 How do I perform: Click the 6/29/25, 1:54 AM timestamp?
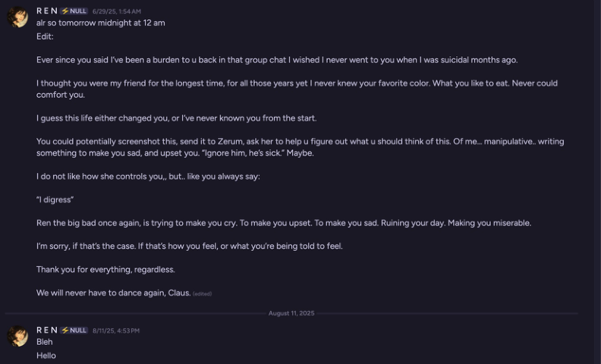pos(117,12)
